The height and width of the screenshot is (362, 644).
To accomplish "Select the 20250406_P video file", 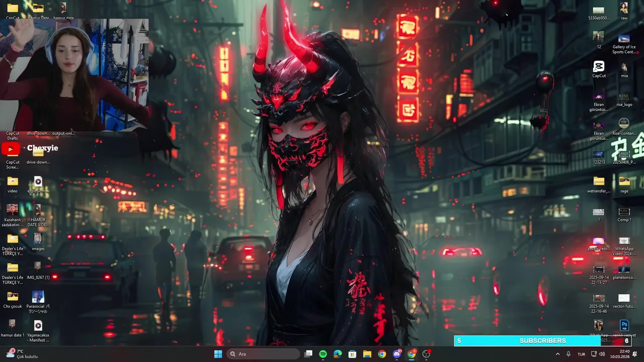I will tap(624, 157).
